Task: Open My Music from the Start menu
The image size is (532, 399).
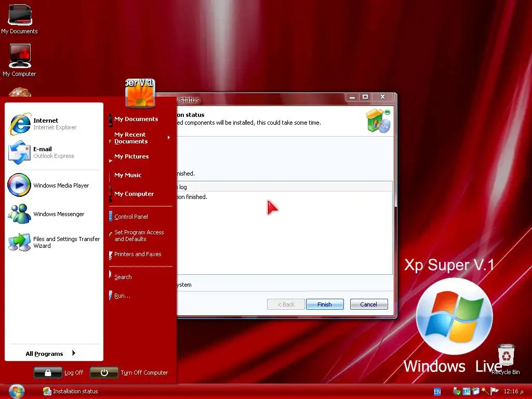Action: (x=128, y=175)
